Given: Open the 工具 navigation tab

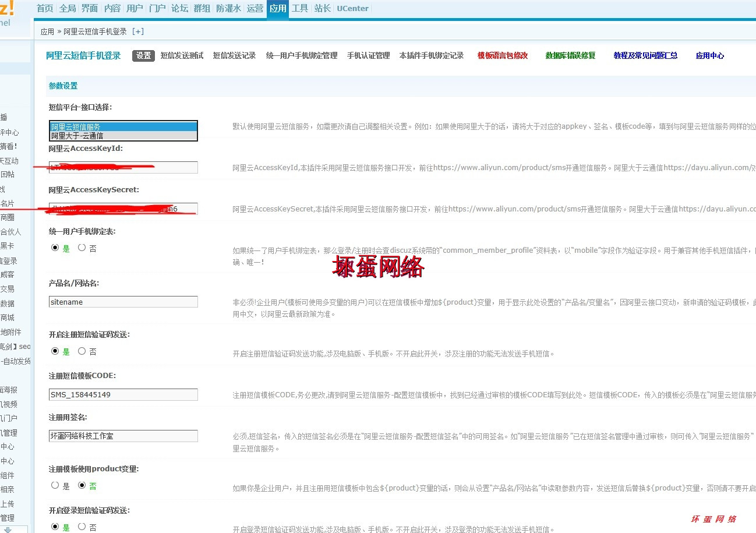Looking at the screenshot, I should pyautogui.click(x=300, y=8).
